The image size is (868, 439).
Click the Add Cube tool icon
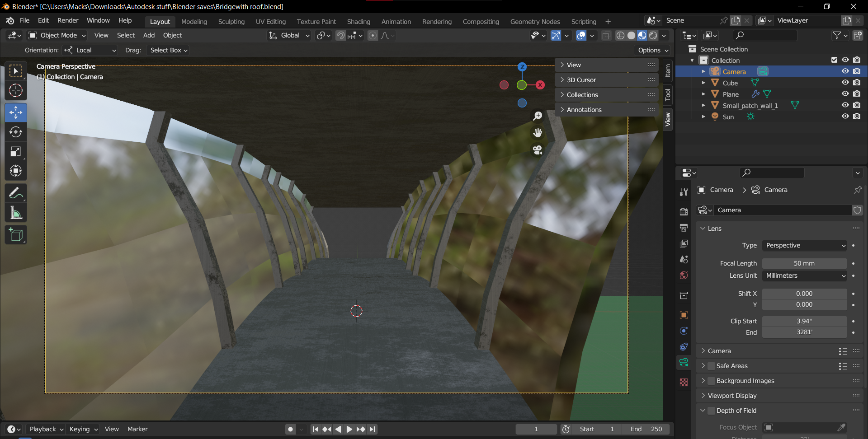[16, 235]
